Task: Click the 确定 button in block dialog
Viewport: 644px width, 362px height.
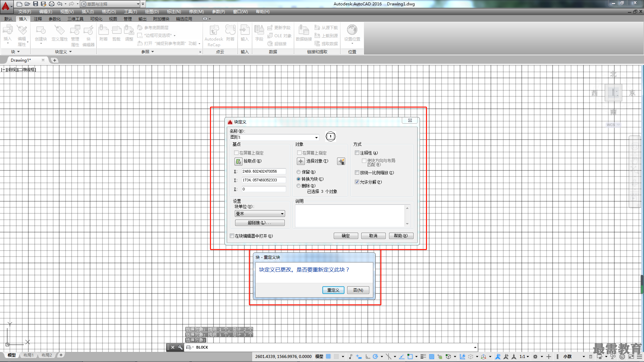Action: click(346, 236)
